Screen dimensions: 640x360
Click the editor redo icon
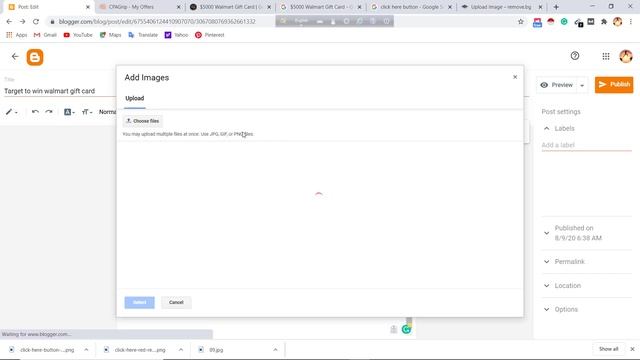[49, 111]
